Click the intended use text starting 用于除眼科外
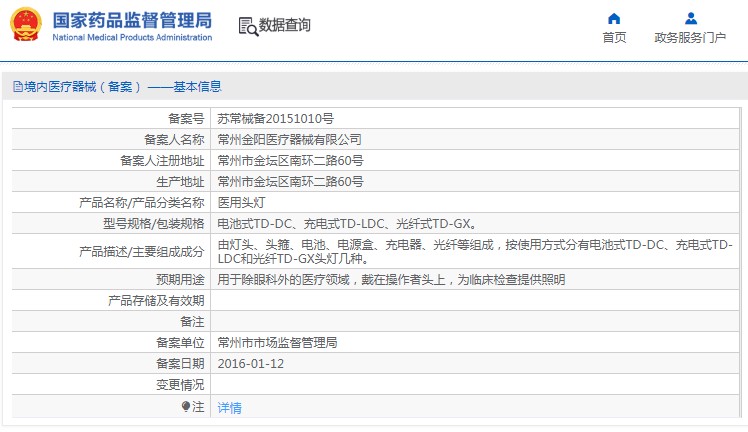 pyautogui.click(x=391, y=280)
